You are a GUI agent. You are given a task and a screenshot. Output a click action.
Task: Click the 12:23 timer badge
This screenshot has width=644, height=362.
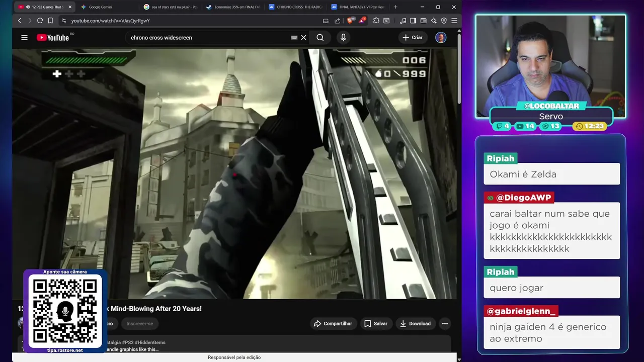pos(589,126)
